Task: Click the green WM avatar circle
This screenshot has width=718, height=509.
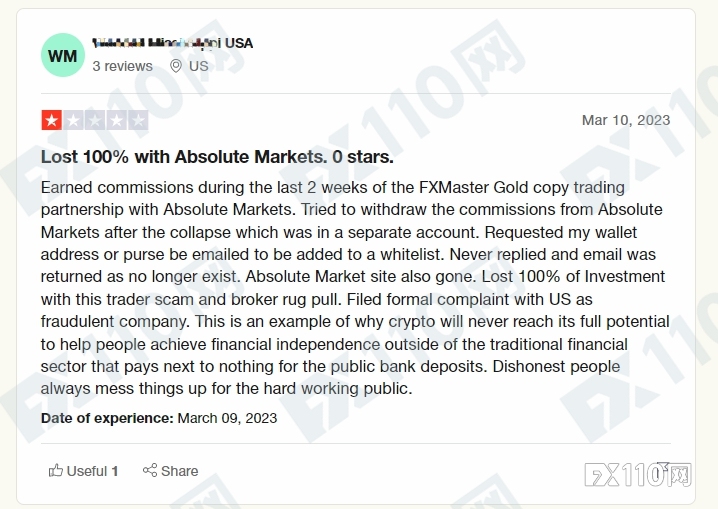Action: pos(63,55)
